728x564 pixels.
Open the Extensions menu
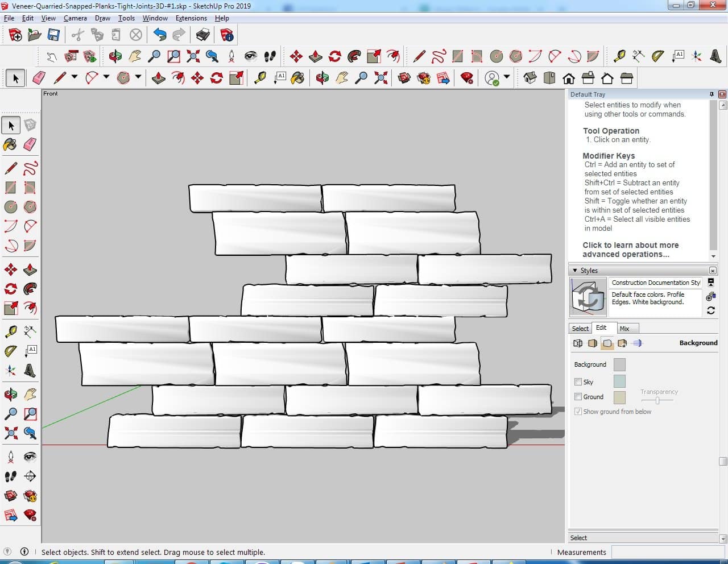coord(191,18)
